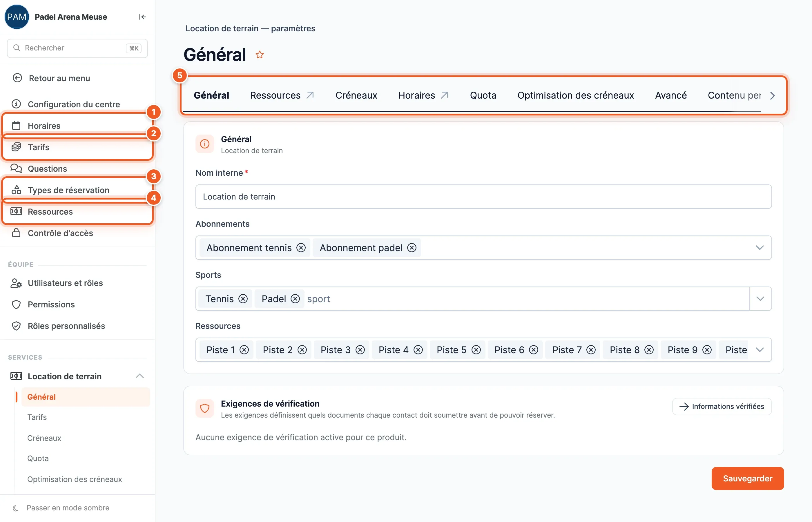Click the Utilisateurs et rôles person icon
This screenshot has height=522, width=812.
coord(16,283)
